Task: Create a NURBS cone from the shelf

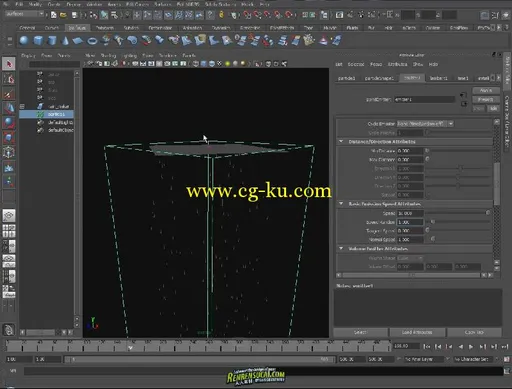Action: [65, 41]
